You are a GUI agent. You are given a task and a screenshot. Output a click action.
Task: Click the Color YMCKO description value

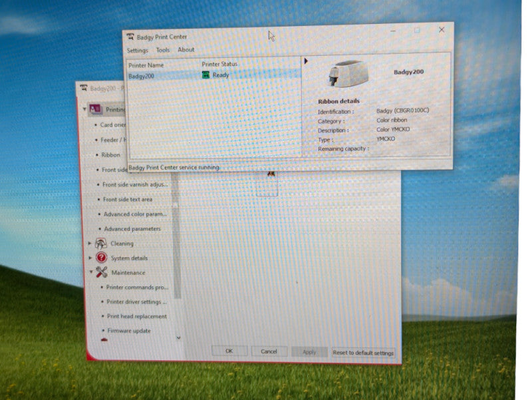click(393, 129)
